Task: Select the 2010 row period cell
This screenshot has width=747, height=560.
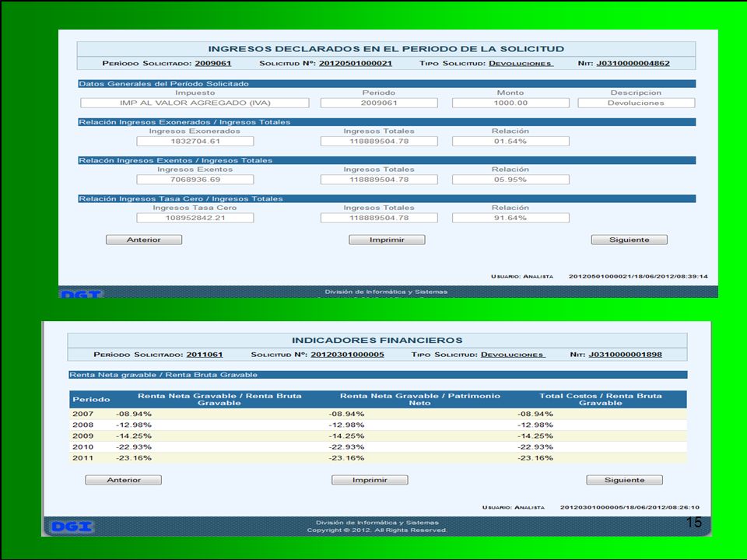Action: point(83,446)
